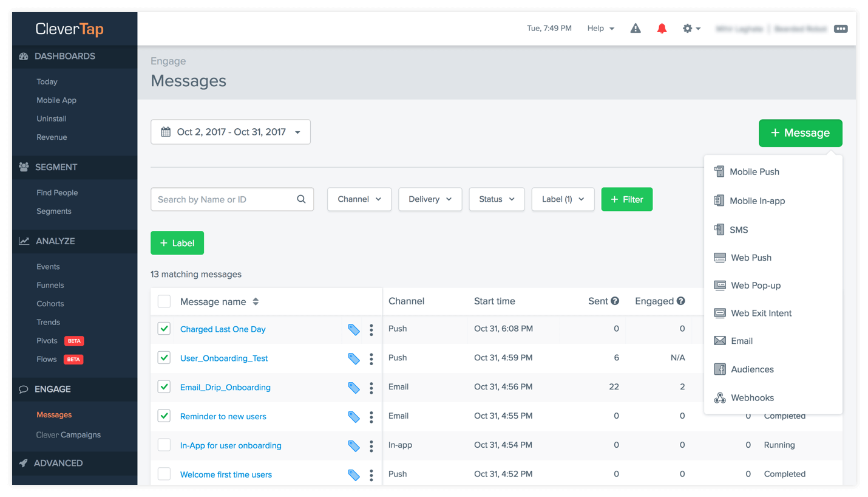The height and width of the screenshot is (497, 868).
Task: Click the green + Message button
Action: (800, 132)
